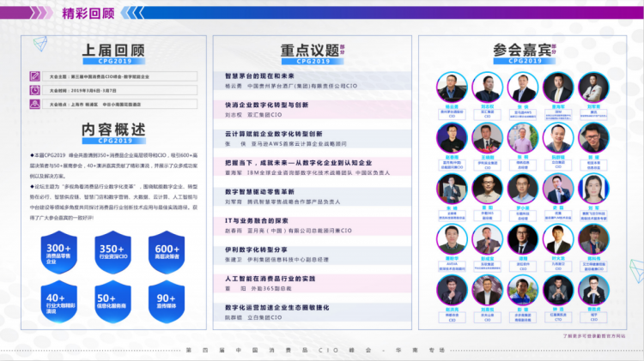Click the IBM guest title box
Viewport: 644px width, 361px height.
click(558, 114)
